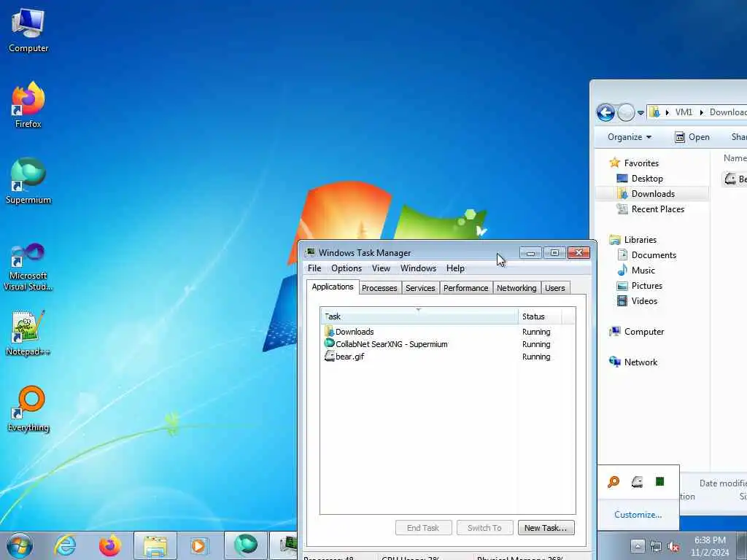Open the muted volume tray icon
The image size is (747, 560).
pos(673,547)
